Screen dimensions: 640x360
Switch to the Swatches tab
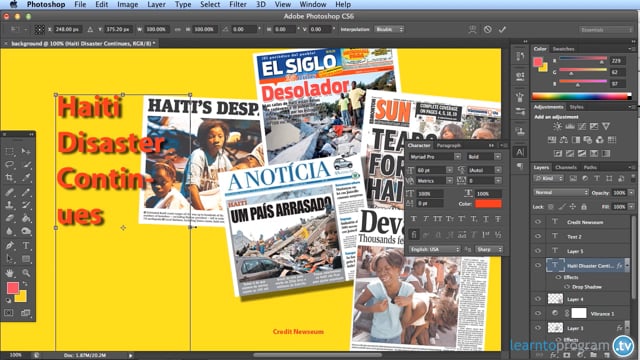[x=563, y=49]
